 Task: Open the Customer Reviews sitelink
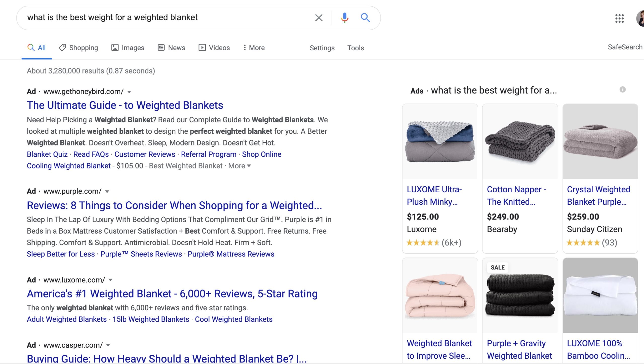[x=145, y=154]
